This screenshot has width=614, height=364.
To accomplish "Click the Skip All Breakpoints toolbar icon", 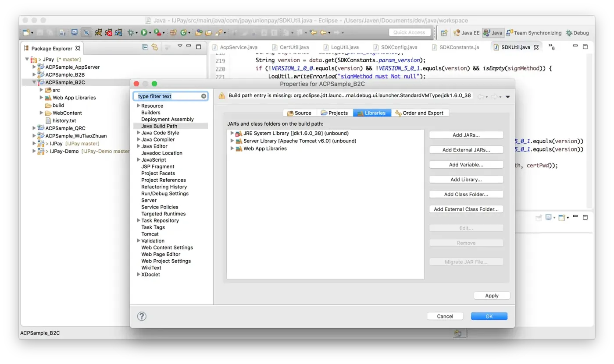I will [x=87, y=32].
